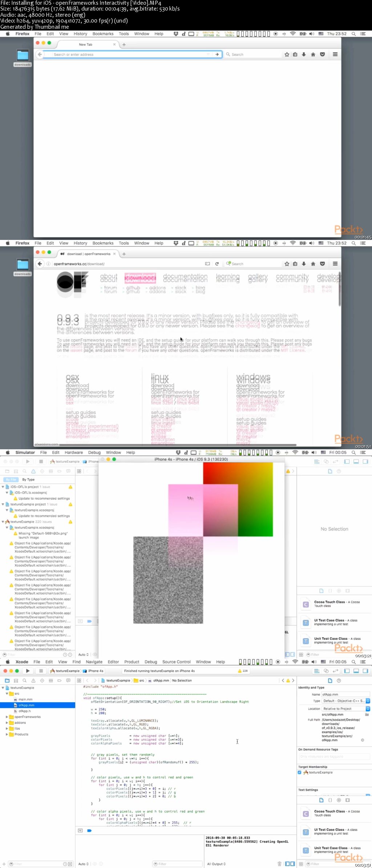This screenshot has height=868, width=372.
Task: Select ofApp.h in the Xcode project navigator
Action: pyautogui.click(x=25, y=711)
